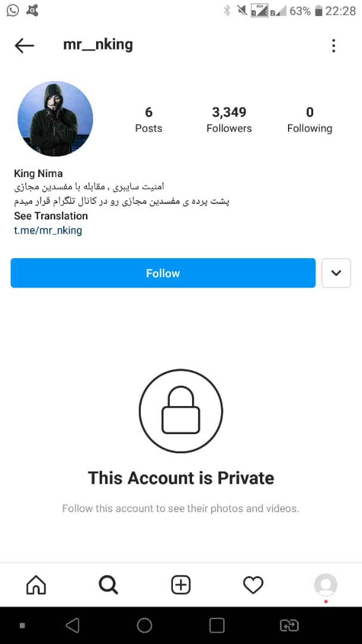This screenshot has height=644, width=362.
Task: Follow the mr__nking account
Action: pos(163,273)
